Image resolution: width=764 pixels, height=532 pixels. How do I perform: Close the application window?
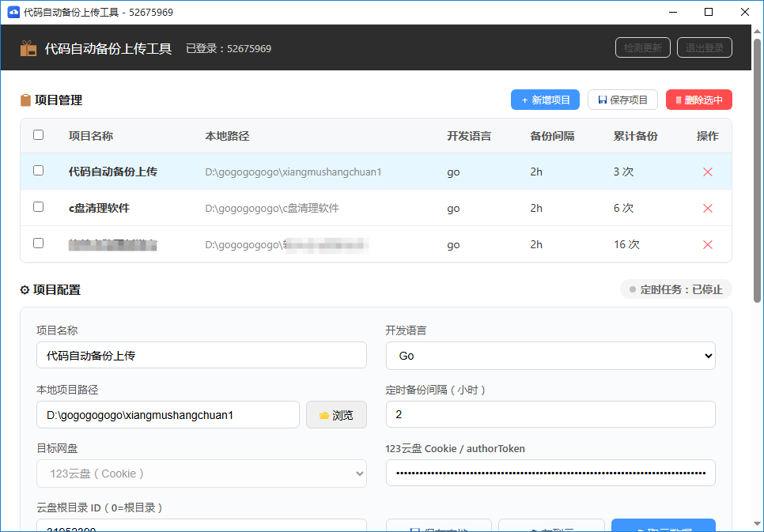coord(745,12)
